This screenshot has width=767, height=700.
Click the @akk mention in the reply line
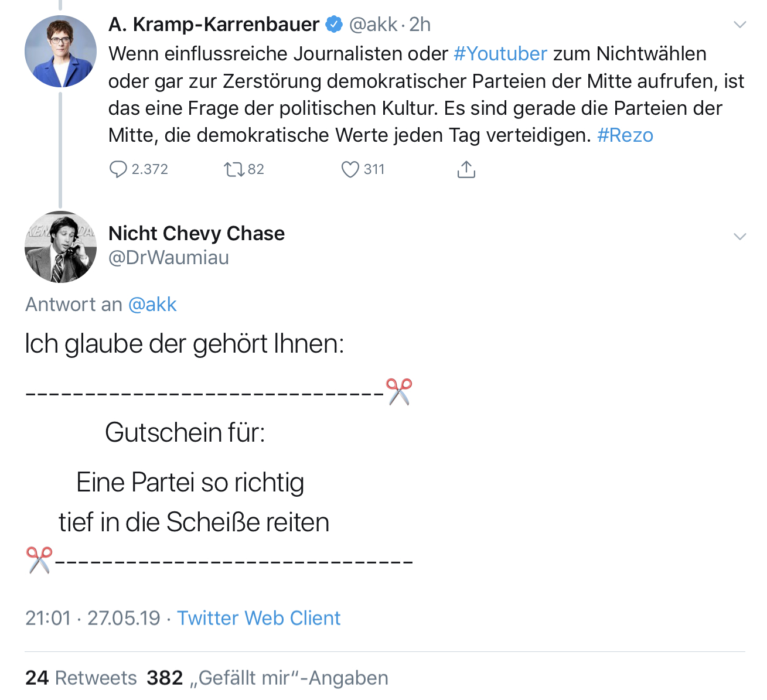(152, 305)
